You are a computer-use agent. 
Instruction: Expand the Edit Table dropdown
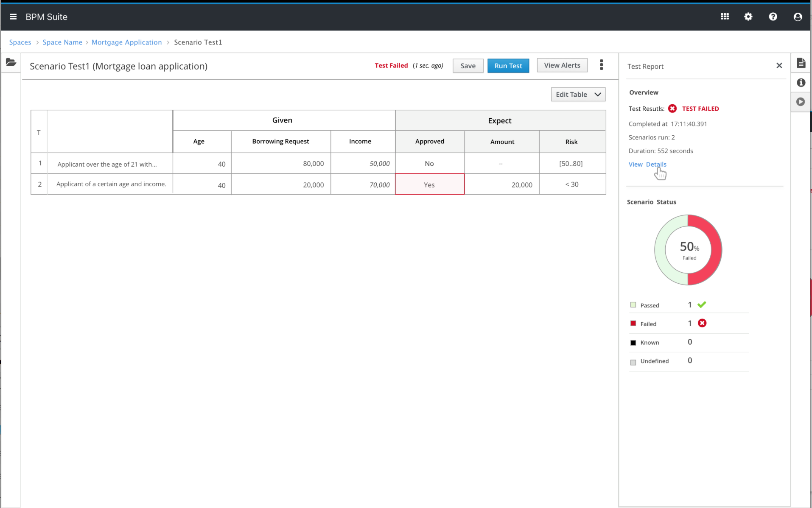point(578,95)
